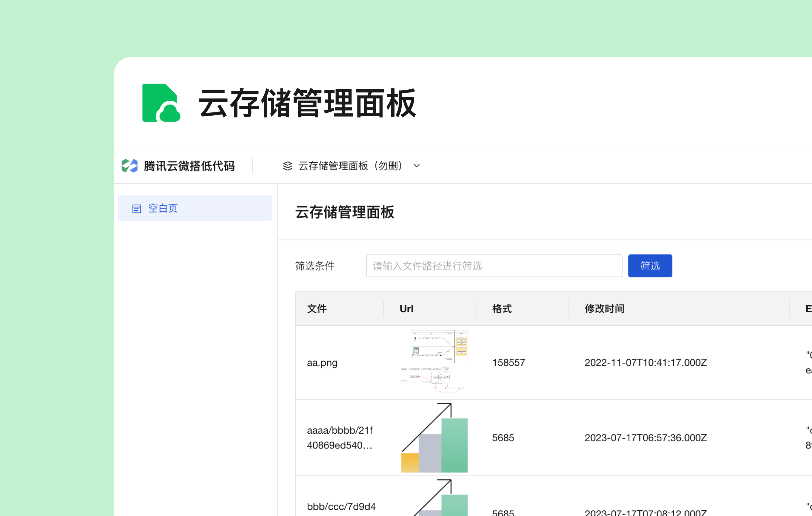Viewport: 812px width, 516px height.
Task: Click the 云存储管理面板 page heading
Action: 344,212
